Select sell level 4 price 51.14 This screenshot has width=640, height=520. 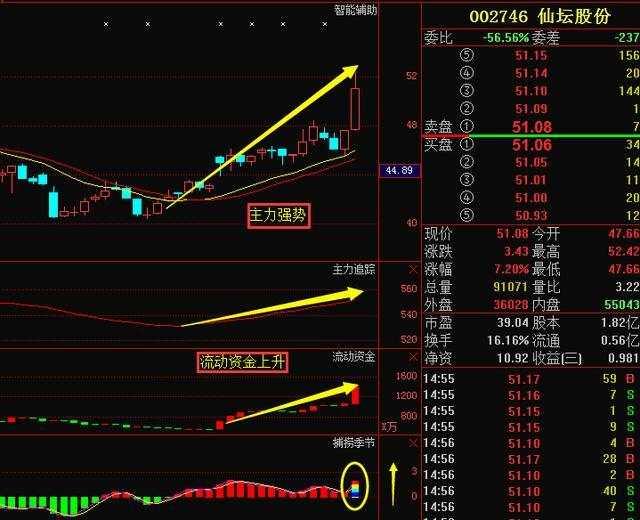(x=531, y=73)
